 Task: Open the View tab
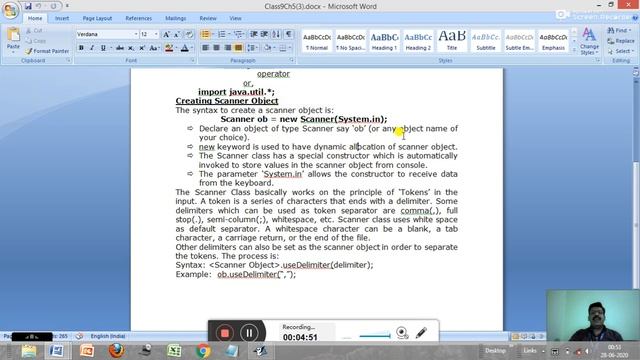coord(235,18)
